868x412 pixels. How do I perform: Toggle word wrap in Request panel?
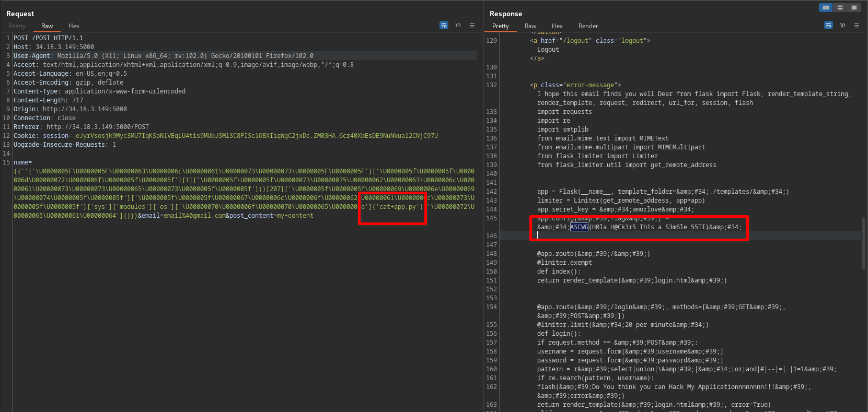pos(444,25)
